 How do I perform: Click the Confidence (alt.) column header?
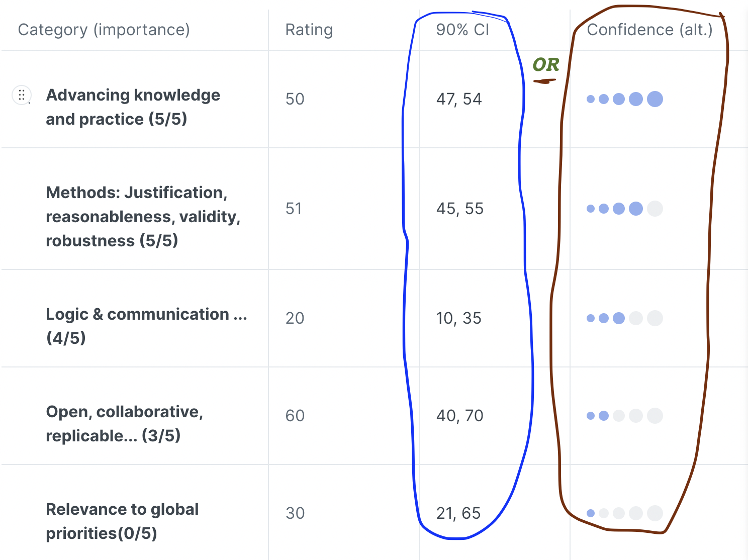(x=649, y=30)
